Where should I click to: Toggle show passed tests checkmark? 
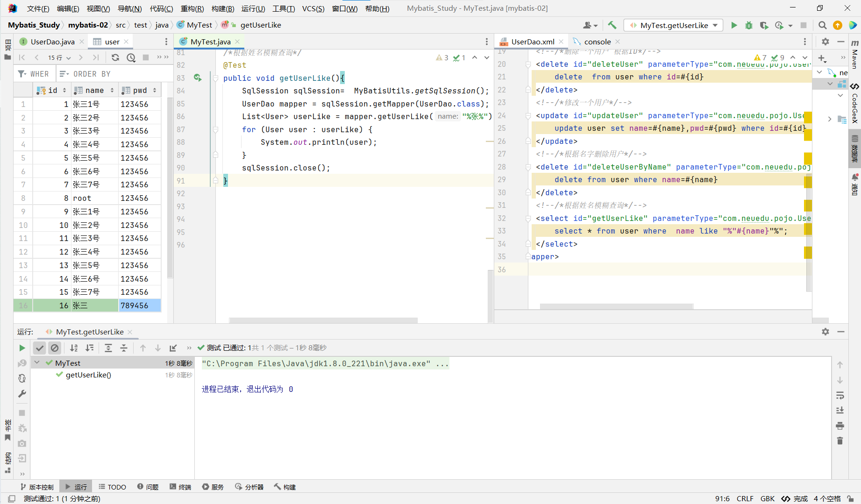[40, 348]
